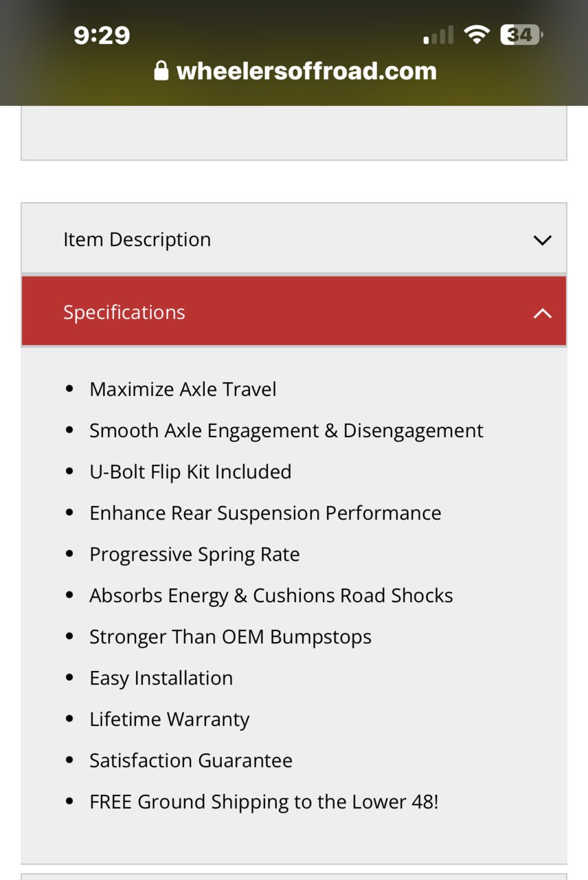588x880 pixels.
Task: Tap the Wi-Fi status icon
Action: tap(476, 34)
